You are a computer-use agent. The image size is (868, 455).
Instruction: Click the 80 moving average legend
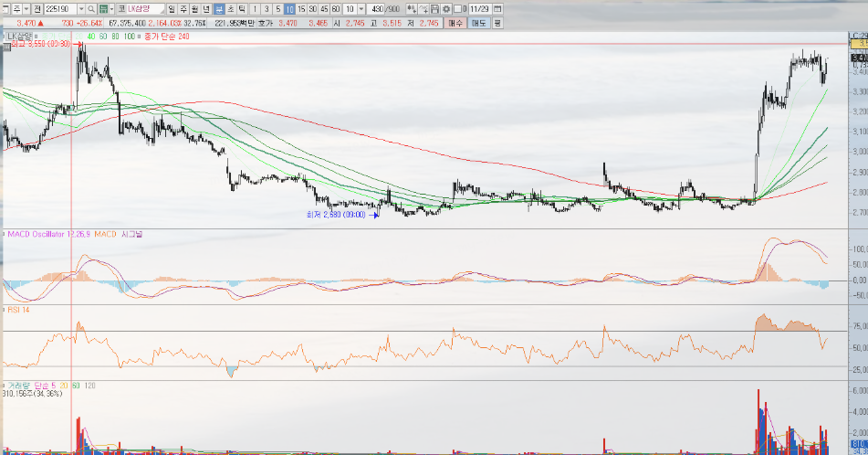115,36
